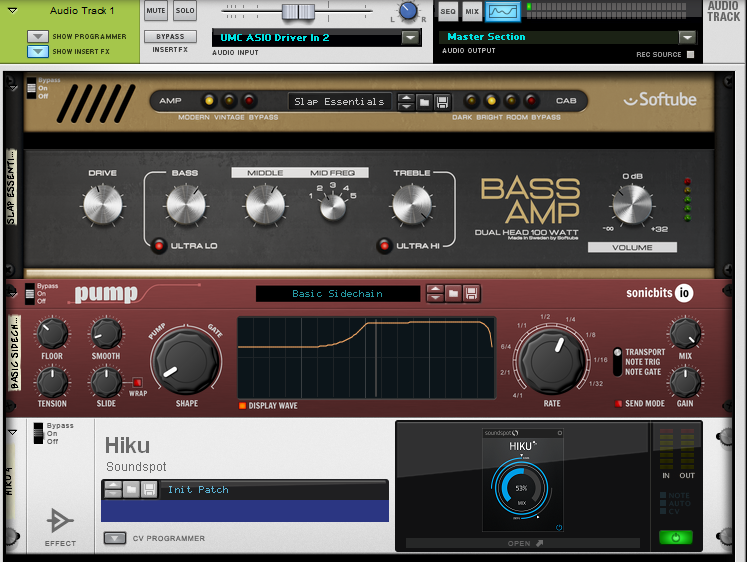Click the green Hiku power button
This screenshot has height=562, width=747.
pos(676,538)
